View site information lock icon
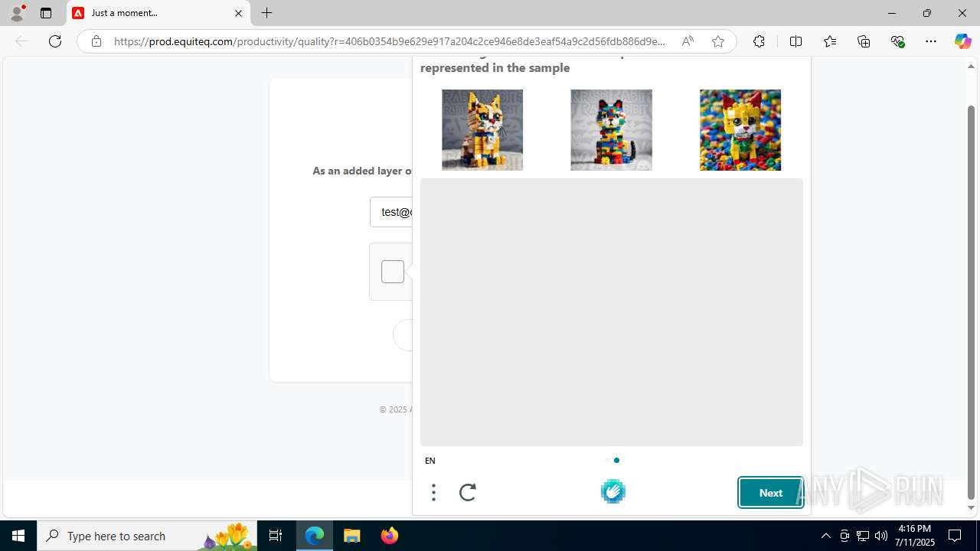The width and height of the screenshot is (980, 551). (x=96, y=41)
